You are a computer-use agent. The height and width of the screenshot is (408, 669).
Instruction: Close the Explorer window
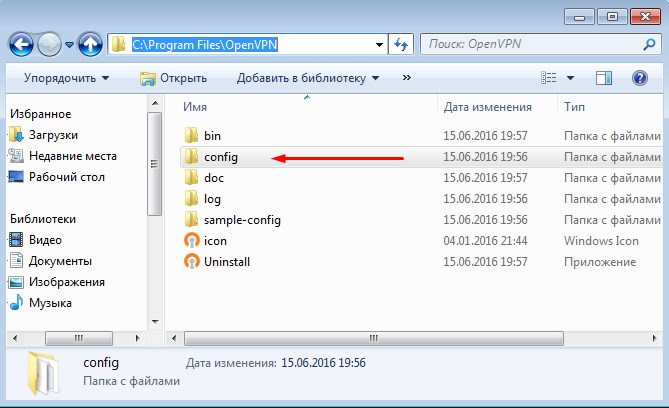point(645,17)
